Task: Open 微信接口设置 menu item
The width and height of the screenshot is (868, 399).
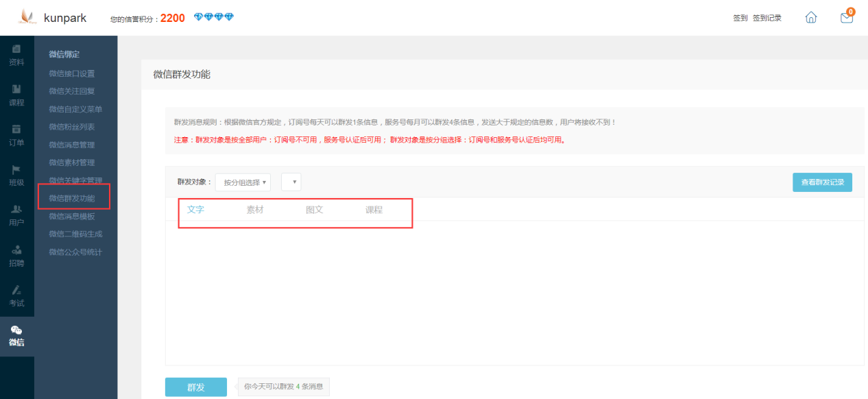Action: [72, 73]
